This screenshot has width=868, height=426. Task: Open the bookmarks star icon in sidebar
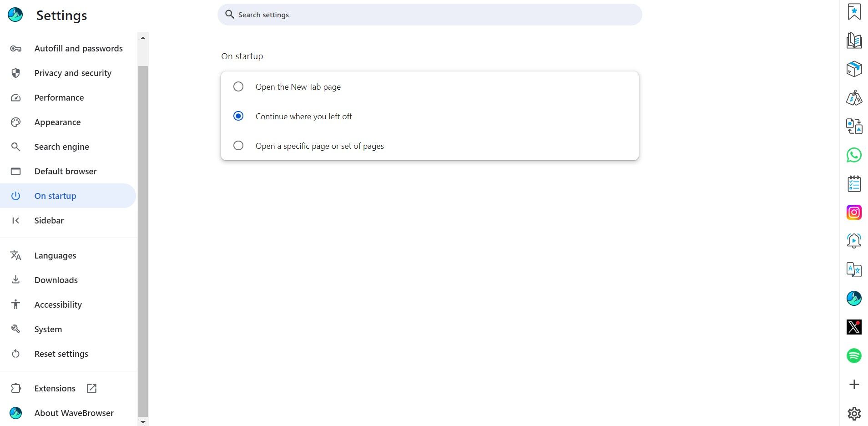[854, 12]
